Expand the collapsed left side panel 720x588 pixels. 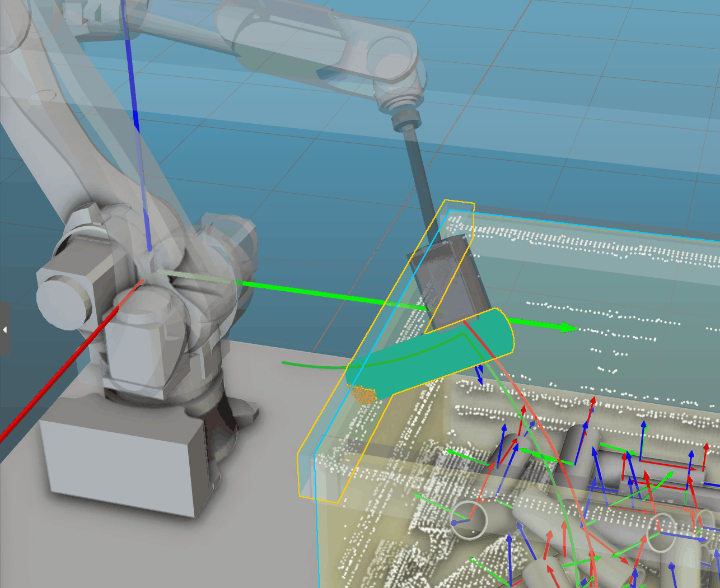(x=4, y=330)
